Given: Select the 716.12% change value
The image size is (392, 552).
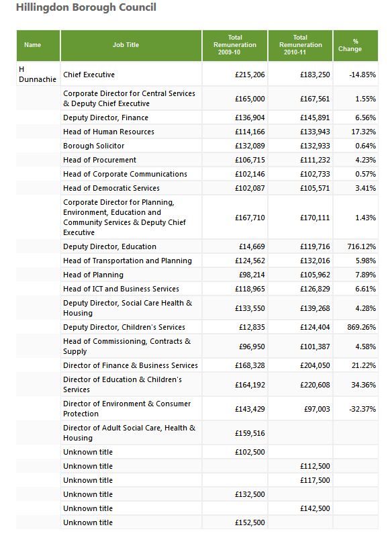Looking at the screenshot, I should coord(361,246).
